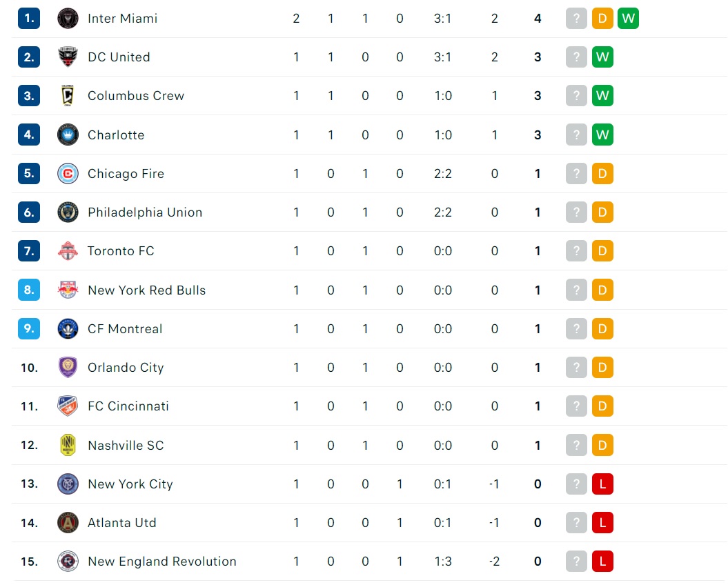The image size is (728, 585).
Task: Click the New York Red Bulls logo
Action: point(68,290)
